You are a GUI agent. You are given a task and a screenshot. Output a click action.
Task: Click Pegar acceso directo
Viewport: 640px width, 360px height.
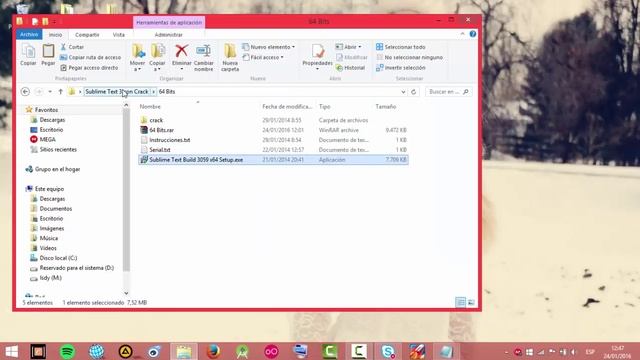tap(89, 68)
